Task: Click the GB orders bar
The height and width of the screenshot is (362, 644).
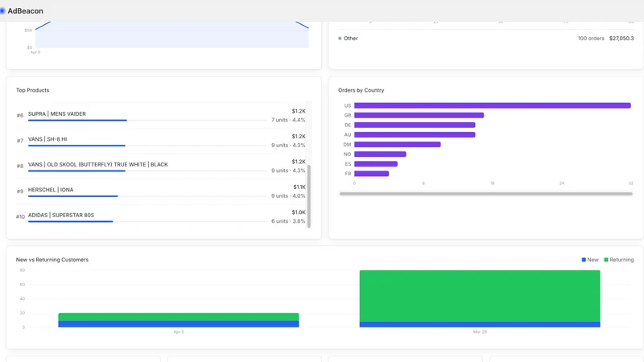Action: pos(419,115)
